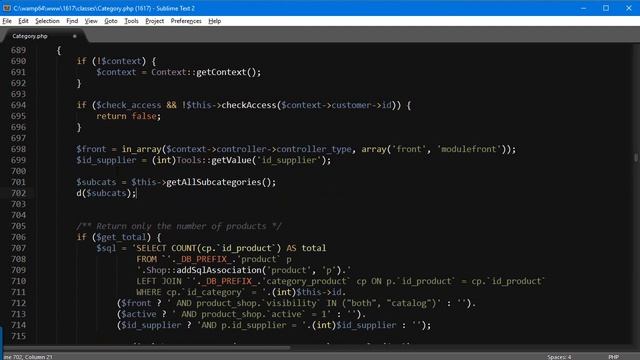This screenshot has width=640, height=360.
Task: Click line number 706 in gutter
Action: pyautogui.click(x=18, y=237)
